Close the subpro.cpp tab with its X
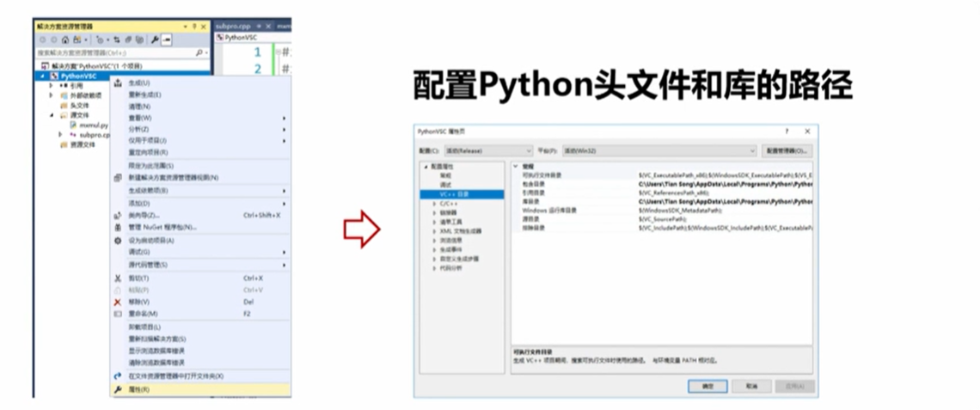Viewport: 980px width, 410px height. 268,27
